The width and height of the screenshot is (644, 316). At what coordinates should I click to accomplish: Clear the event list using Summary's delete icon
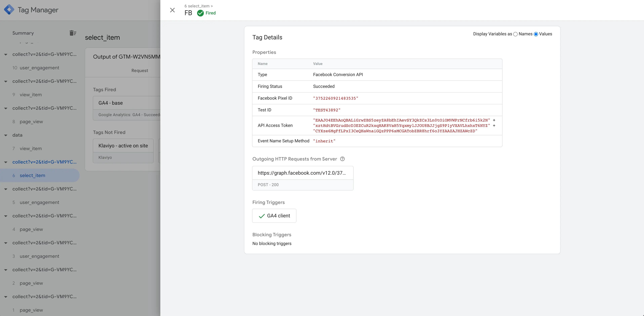(73, 33)
